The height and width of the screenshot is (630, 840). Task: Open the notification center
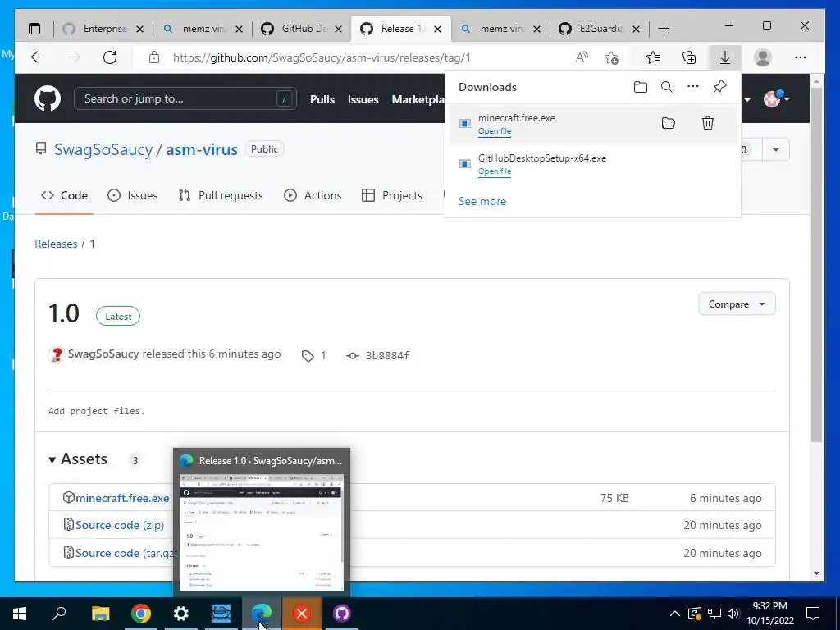click(813, 614)
